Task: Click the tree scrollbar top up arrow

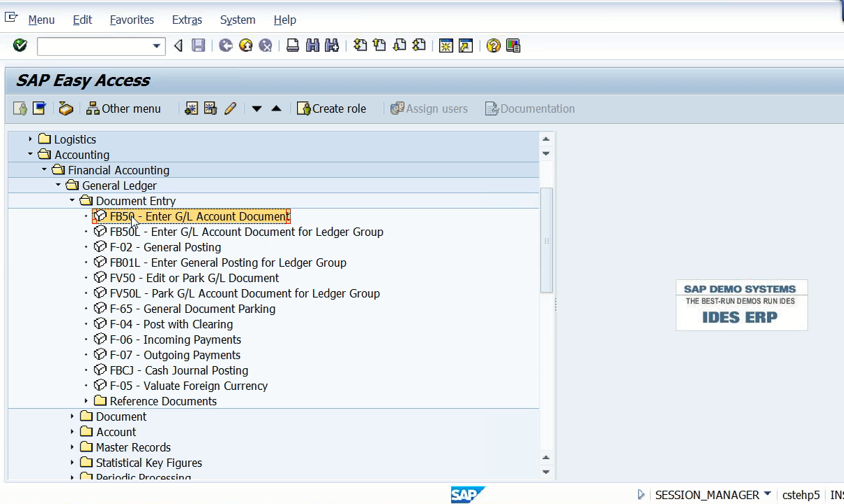Action: (546, 139)
